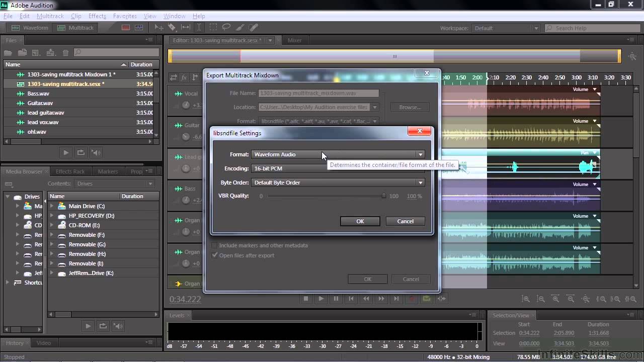644x362 pixels.
Task: Toggle Skip Selection in editor transport
Action: (x=442, y=299)
